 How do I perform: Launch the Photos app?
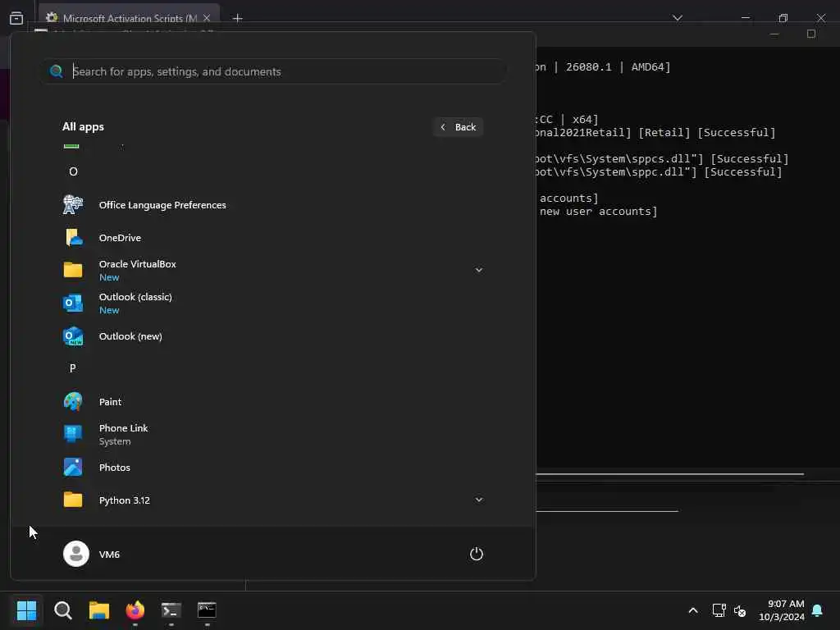tap(273, 467)
